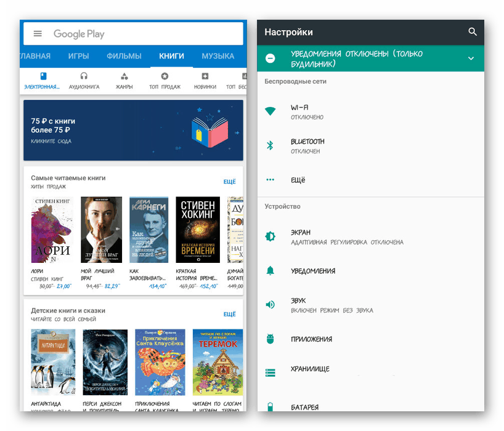Open the partially visible ГЛАВНАЯ tab

[x=35, y=56]
